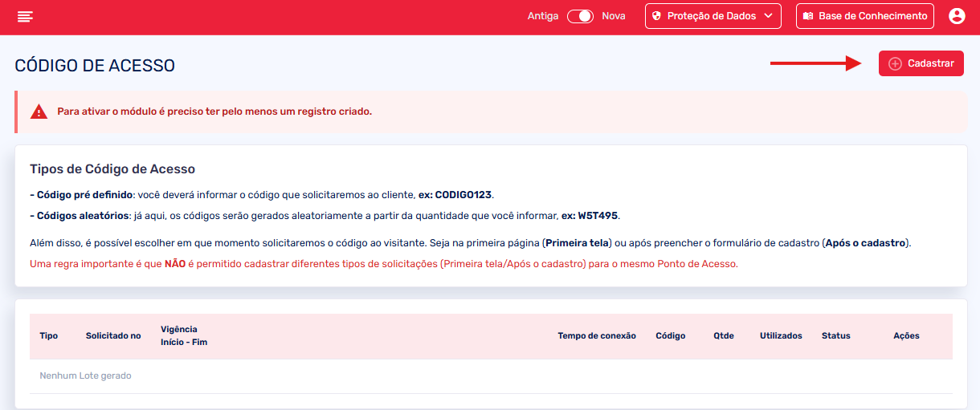Image resolution: width=980 pixels, height=410 pixels.
Task: Select the 'Tempo de conexão' column header
Action: [x=597, y=335]
